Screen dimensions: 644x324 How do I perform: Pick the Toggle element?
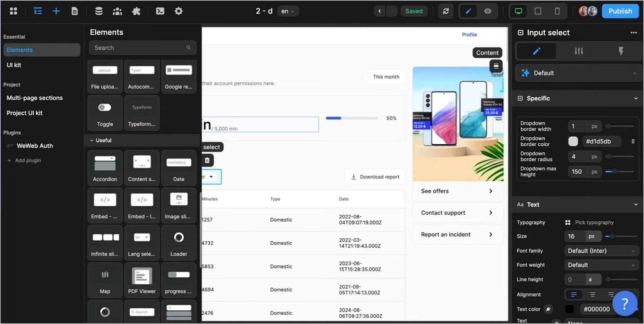pyautogui.click(x=105, y=113)
